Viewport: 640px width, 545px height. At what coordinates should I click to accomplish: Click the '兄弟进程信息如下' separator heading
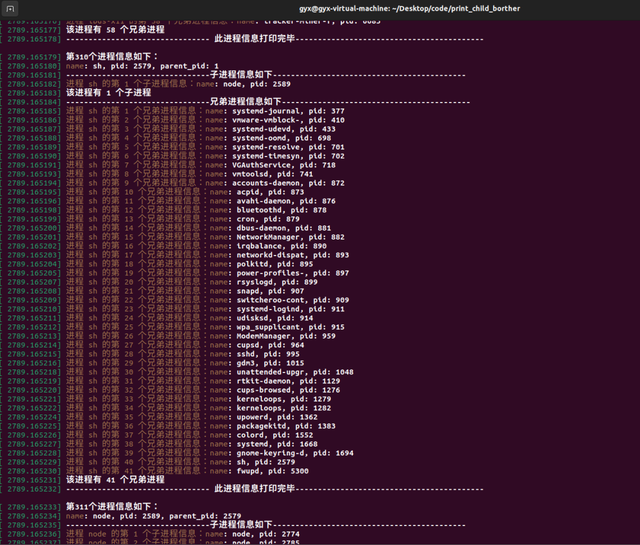tap(246, 102)
